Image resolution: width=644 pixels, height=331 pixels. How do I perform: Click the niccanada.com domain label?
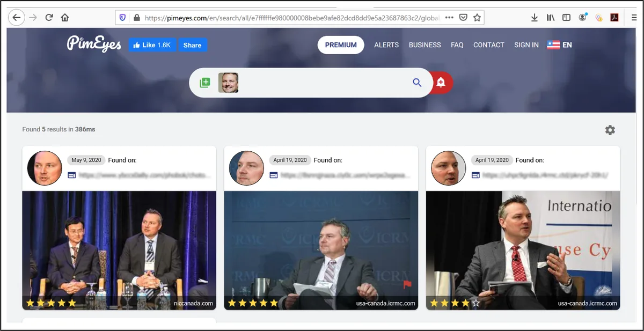coord(194,303)
